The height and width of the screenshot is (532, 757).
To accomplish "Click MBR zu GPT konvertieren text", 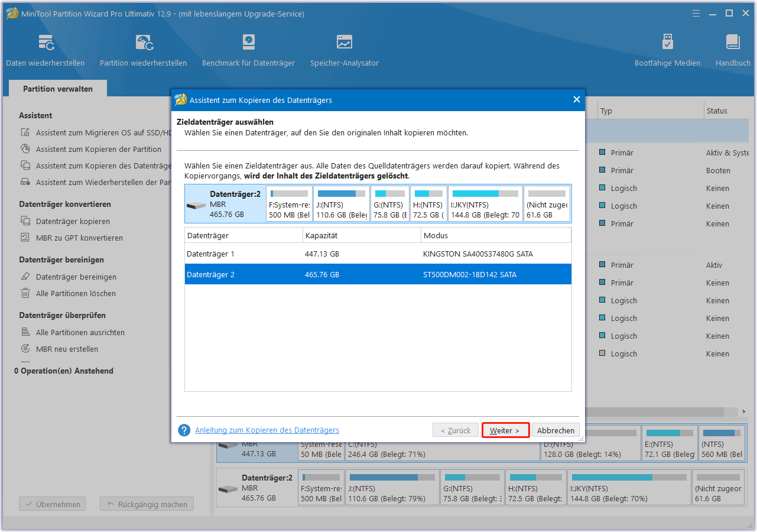I will coord(79,238).
